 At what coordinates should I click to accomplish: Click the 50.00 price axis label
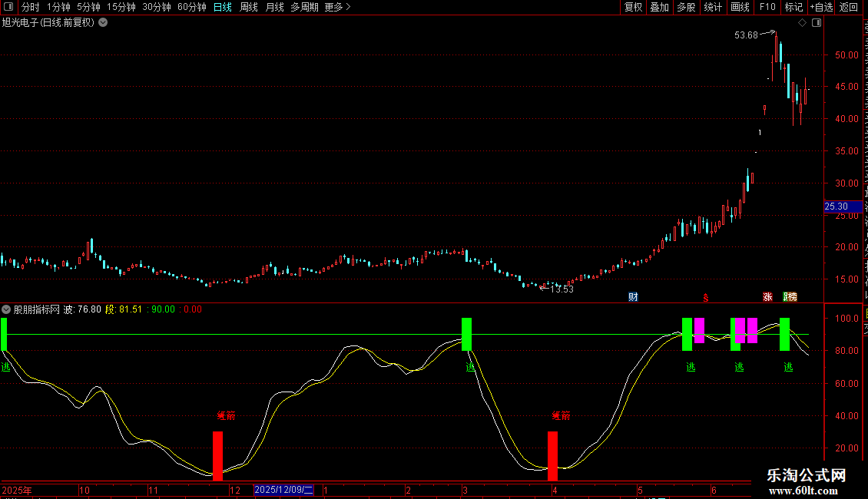847,55
